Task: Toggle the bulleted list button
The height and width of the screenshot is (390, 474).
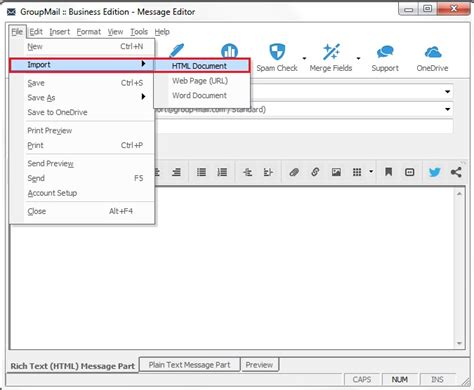Action: pyautogui.click(x=201, y=172)
